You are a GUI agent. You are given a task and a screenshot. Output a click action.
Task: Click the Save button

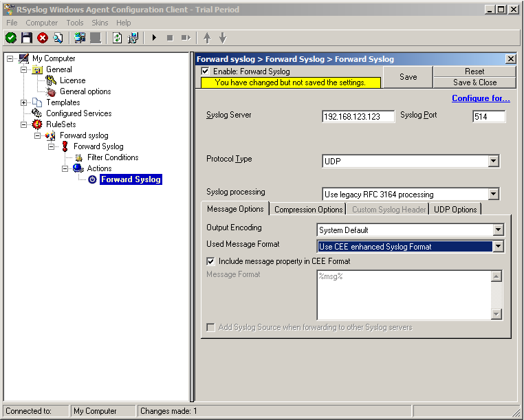click(408, 77)
